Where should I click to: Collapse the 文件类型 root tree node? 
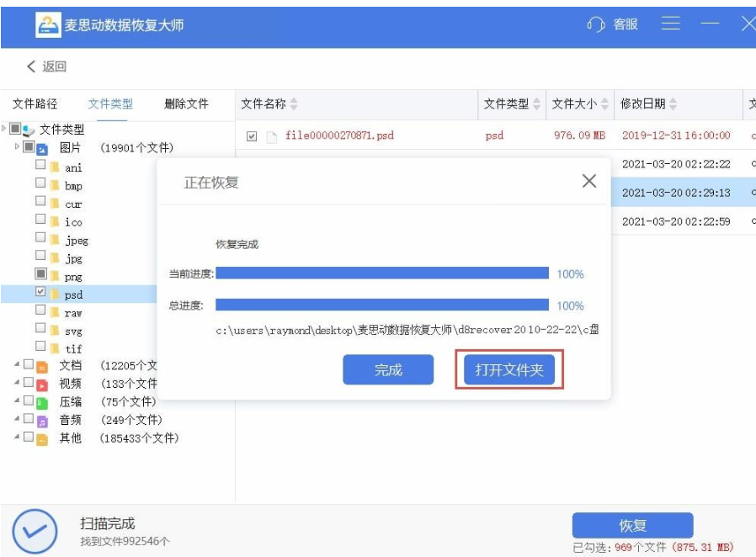point(4,128)
